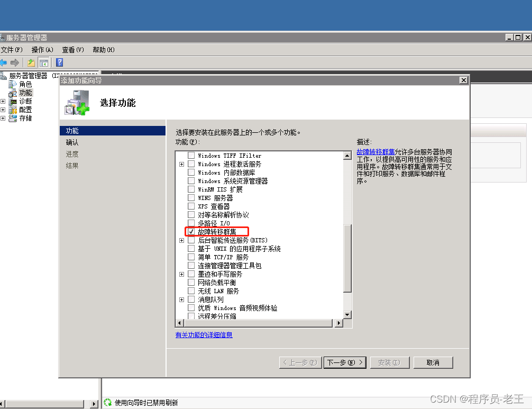Expand the 诊断 tree node

pos(3,102)
